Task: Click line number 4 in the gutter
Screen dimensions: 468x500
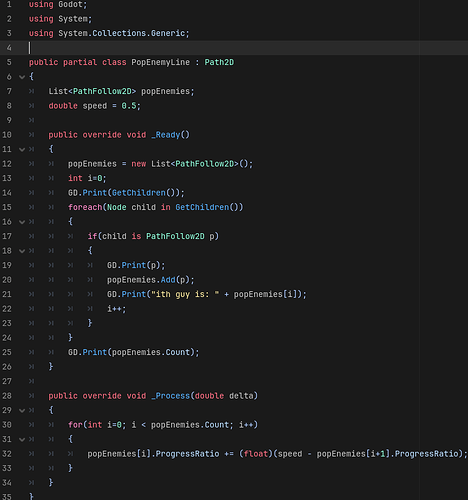Action: [x=9, y=48]
